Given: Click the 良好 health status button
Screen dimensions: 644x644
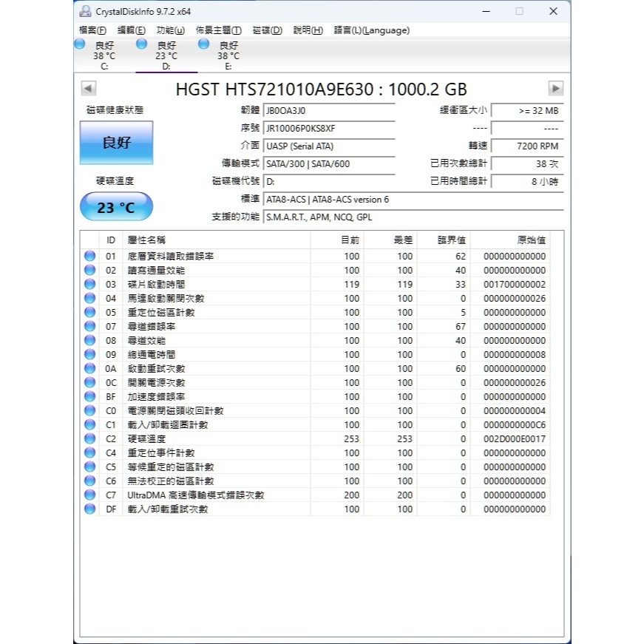Looking at the screenshot, I should pyautogui.click(x=115, y=143).
